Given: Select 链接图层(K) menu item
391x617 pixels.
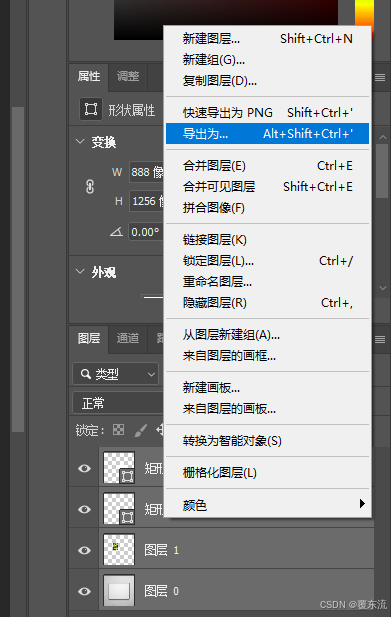Looking at the screenshot, I should (267, 240).
